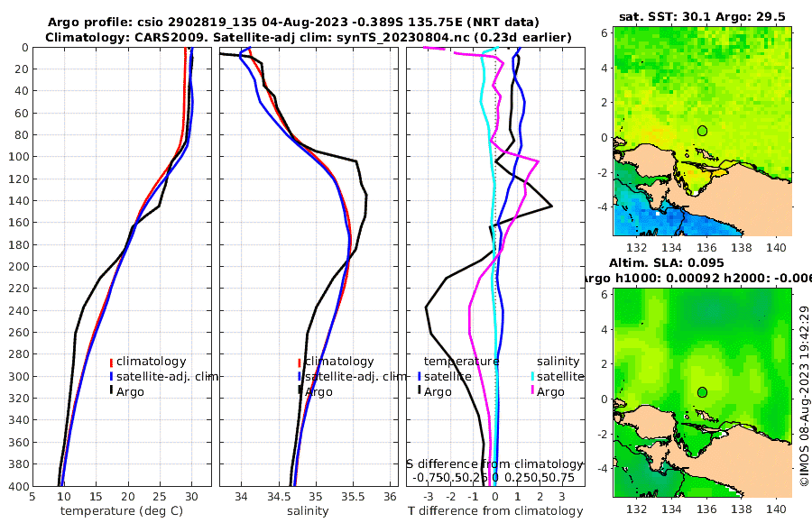812x523 pixels.
Task: Click T difference axis tick label -3
Action: pos(427,497)
